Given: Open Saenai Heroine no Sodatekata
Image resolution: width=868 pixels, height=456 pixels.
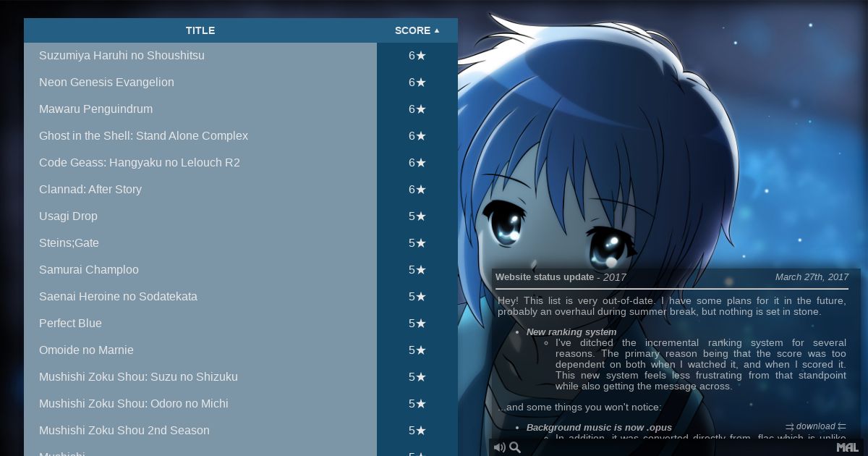Looking at the screenshot, I should click(x=118, y=297).
